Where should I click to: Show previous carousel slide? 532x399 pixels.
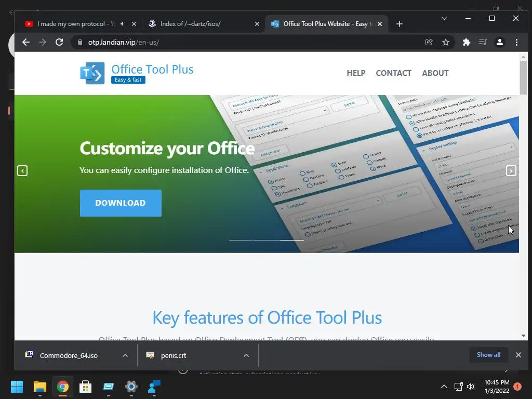22,170
